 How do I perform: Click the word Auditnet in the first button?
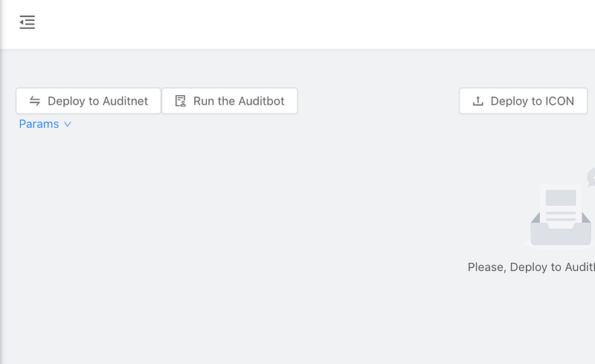tap(125, 101)
